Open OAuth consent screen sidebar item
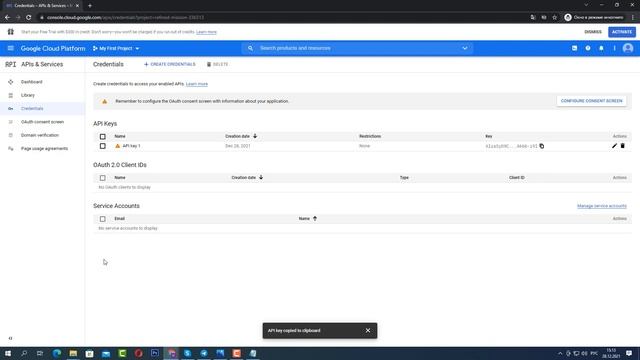Viewport: 640px width, 360px height. coord(42,122)
